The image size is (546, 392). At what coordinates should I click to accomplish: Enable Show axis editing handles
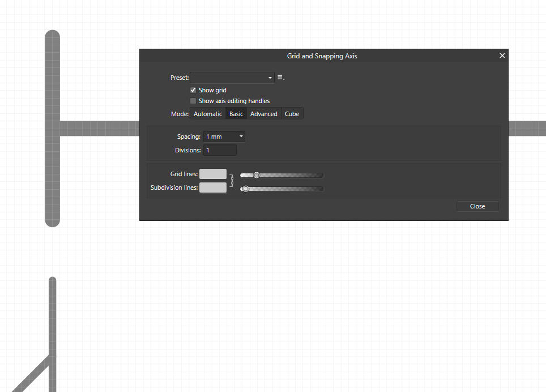click(x=193, y=101)
